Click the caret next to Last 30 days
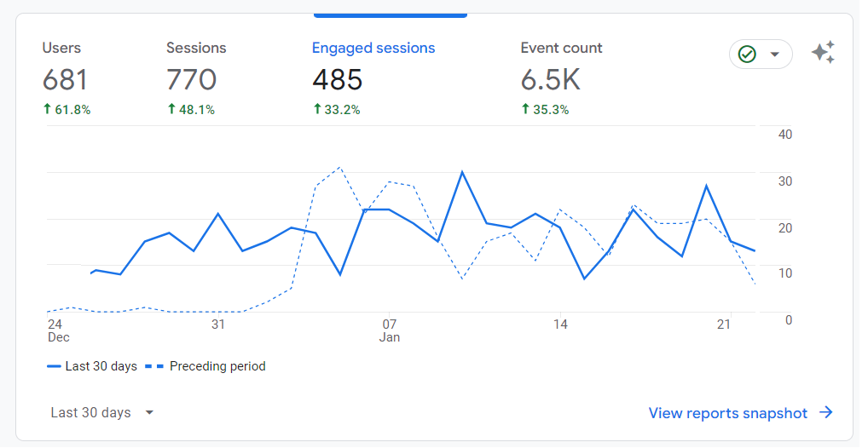Image resolution: width=868 pixels, height=448 pixels. (149, 412)
